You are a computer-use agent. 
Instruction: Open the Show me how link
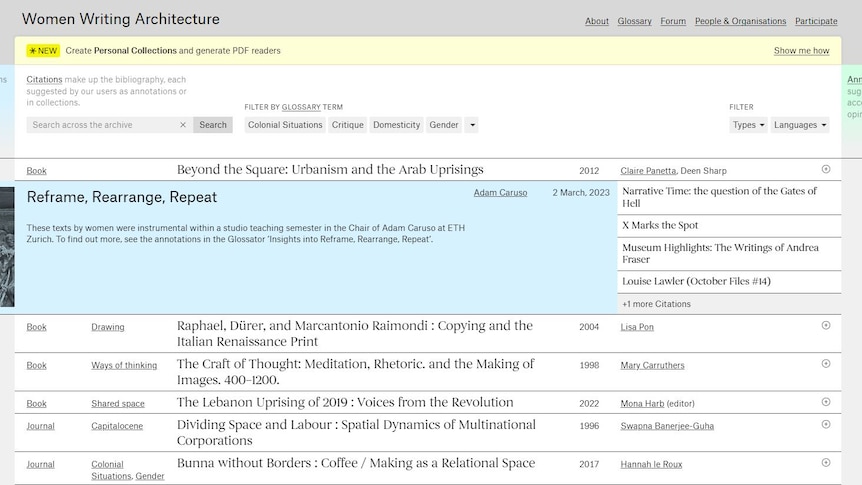click(x=801, y=51)
